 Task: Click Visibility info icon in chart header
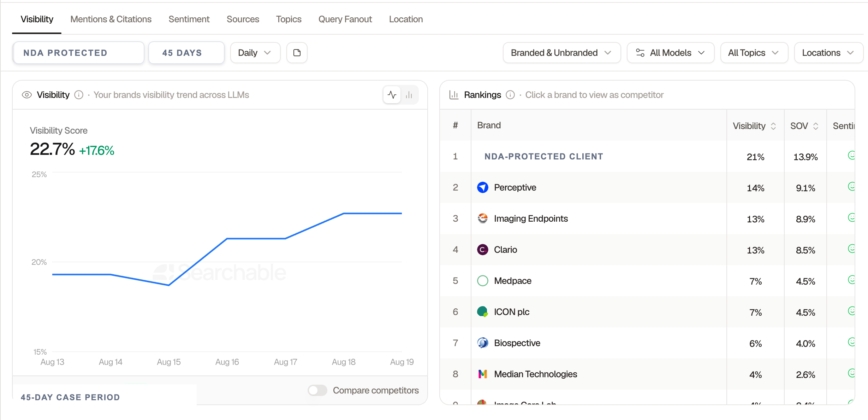click(79, 95)
